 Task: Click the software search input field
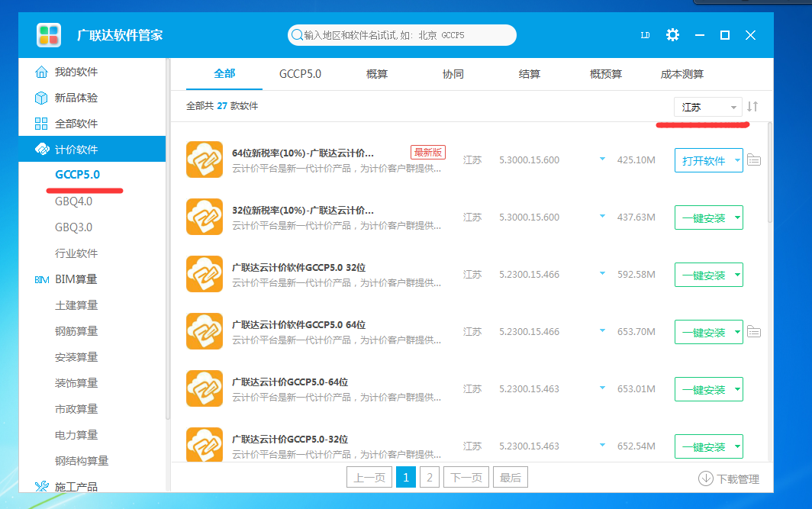coord(402,35)
